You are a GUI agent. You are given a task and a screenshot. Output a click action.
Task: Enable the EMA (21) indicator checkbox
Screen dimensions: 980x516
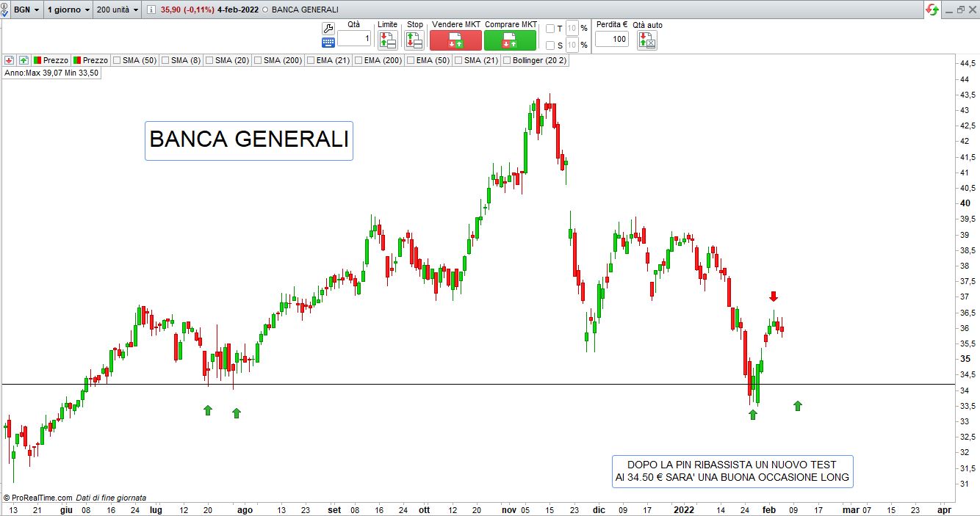coord(310,60)
